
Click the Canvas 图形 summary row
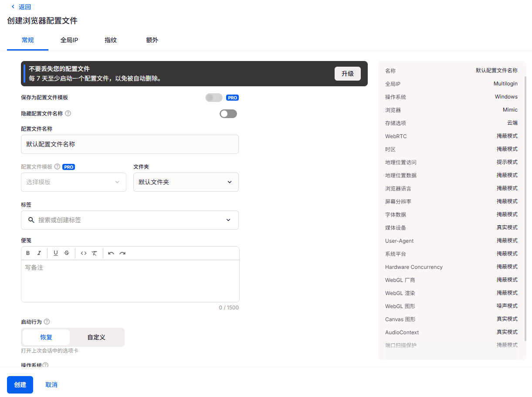[x=451, y=319]
